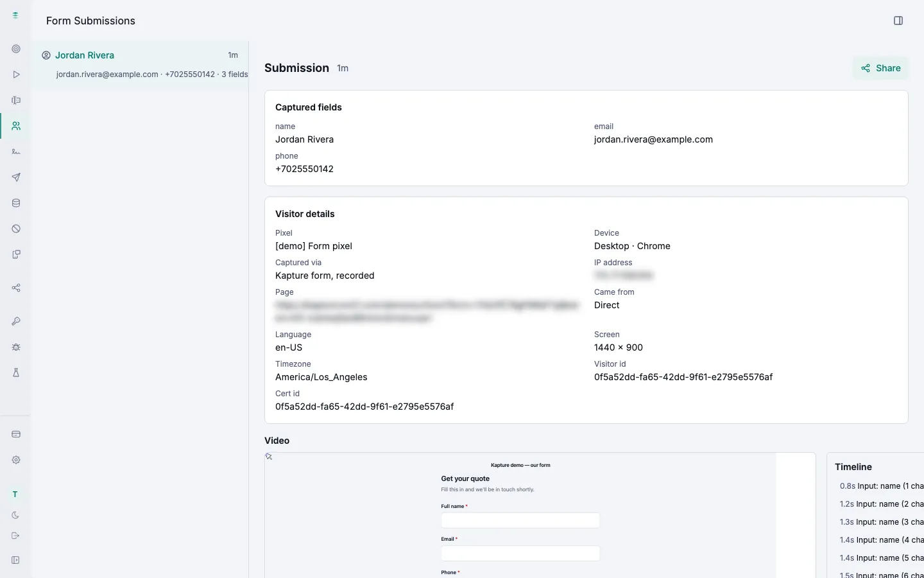The width and height of the screenshot is (924, 578).
Task: Expand the sidebar using bottom panel icon
Action: tap(16, 560)
